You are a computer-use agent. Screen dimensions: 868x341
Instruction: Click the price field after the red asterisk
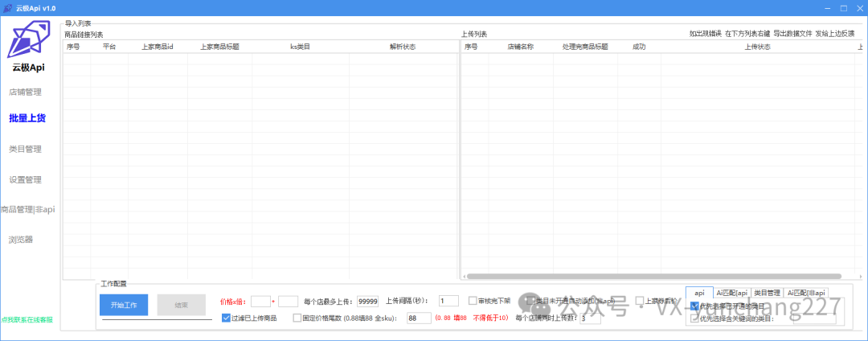click(x=288, y=301)
